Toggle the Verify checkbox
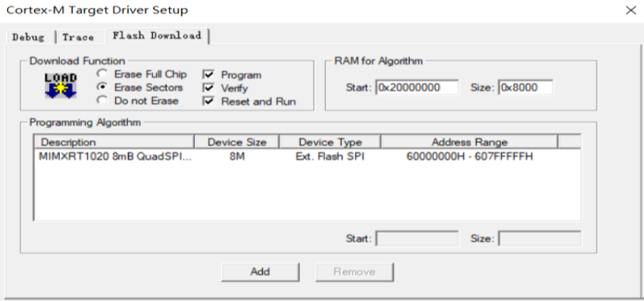The image size is (644, 301). [209, 88]
